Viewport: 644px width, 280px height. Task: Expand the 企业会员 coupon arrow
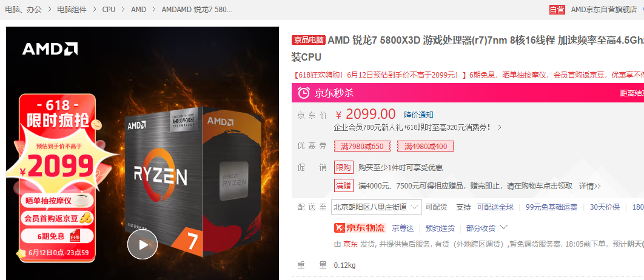point(500,127)
